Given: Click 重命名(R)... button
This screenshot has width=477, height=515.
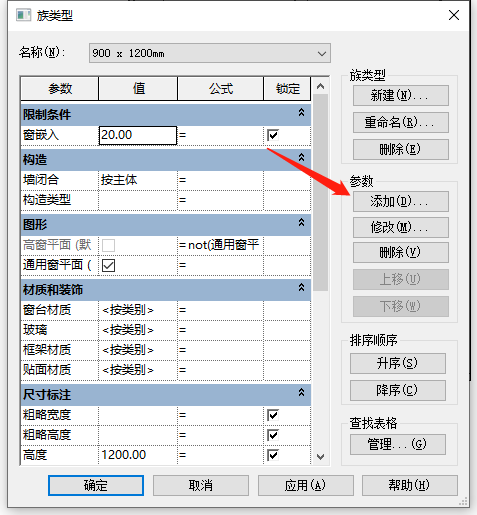Looking at the screenshot, I should tap(401, 122).
